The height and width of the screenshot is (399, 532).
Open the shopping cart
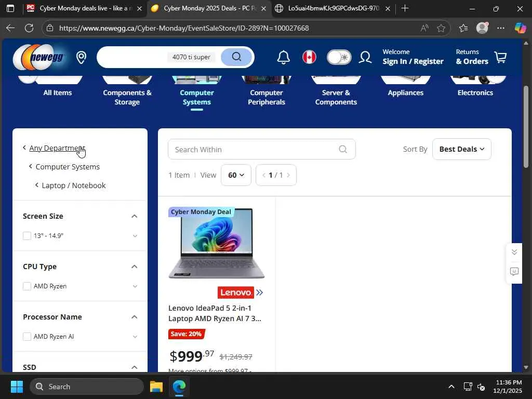pos(500,57)
